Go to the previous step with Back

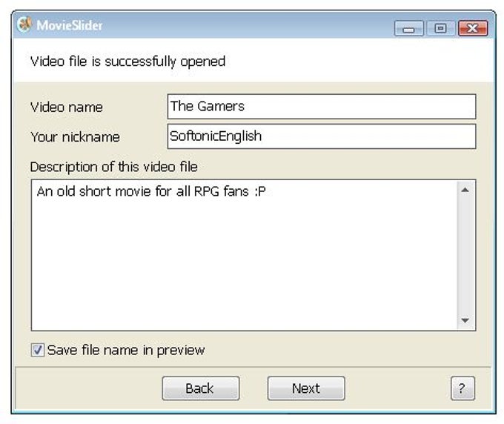point(200,388)
